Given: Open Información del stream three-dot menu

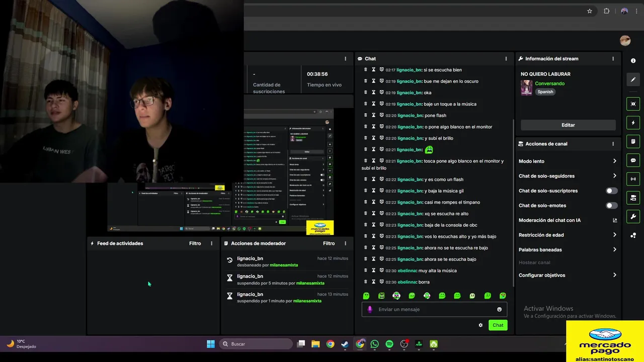Looking at the screenshot, I should [613, 59].
